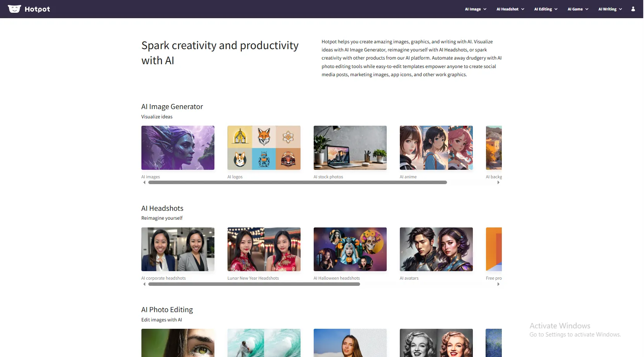The image size is (644, 357).
Task: Expand the AI Writing dropdown chevron
Action: [620, 9]
